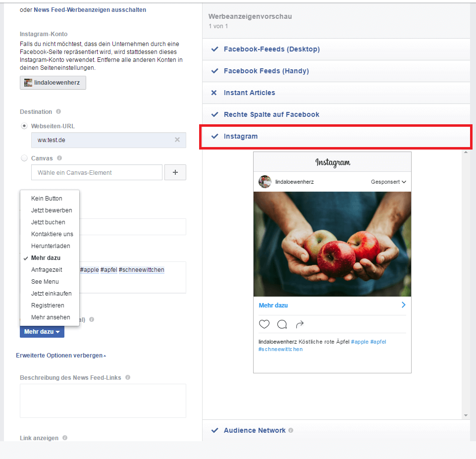Click the info icon next to Link anzeigen
Screen dimensions: 476x459
point(65,438)
